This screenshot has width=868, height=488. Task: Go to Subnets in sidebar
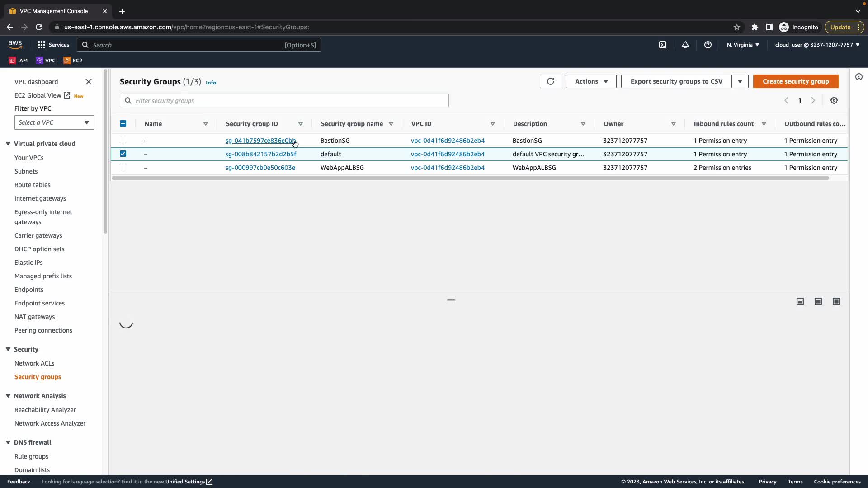pyautogui.click(x=26, y=171)
